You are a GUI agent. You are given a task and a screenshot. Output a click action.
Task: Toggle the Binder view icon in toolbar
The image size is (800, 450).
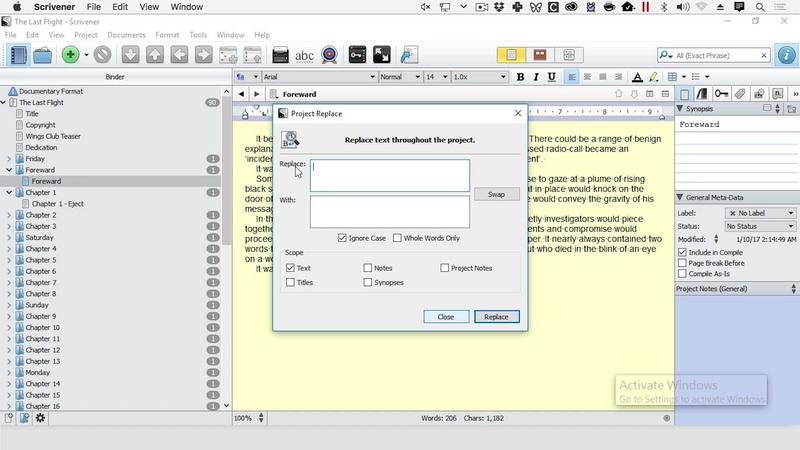point(18,55)
